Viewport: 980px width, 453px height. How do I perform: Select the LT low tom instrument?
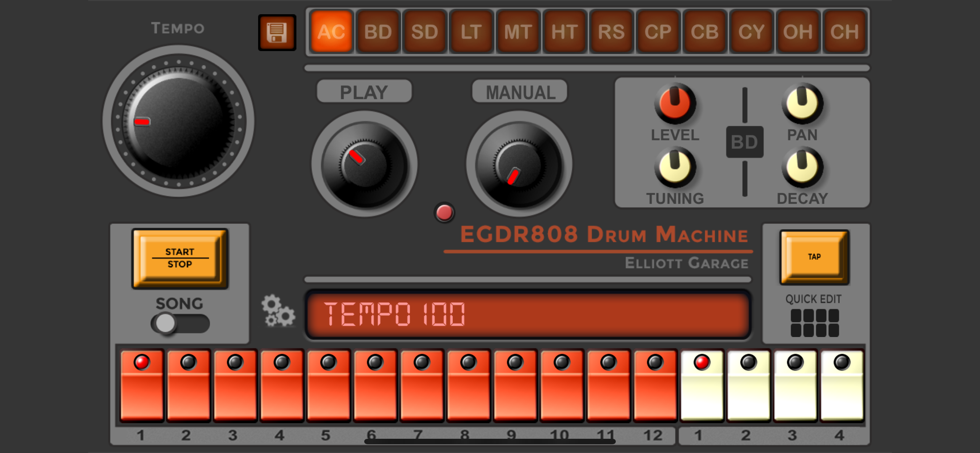[471, 32]
